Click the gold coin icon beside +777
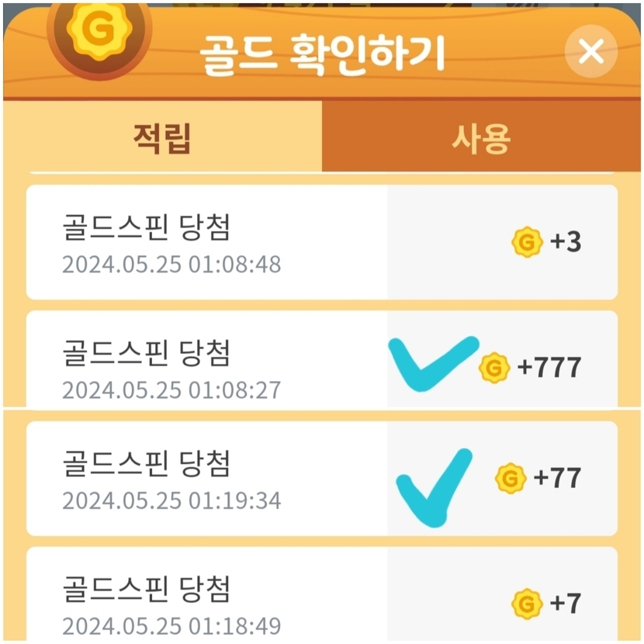This screenshot has height=644, width=644. pyautogui.click(x=494, y=367)
